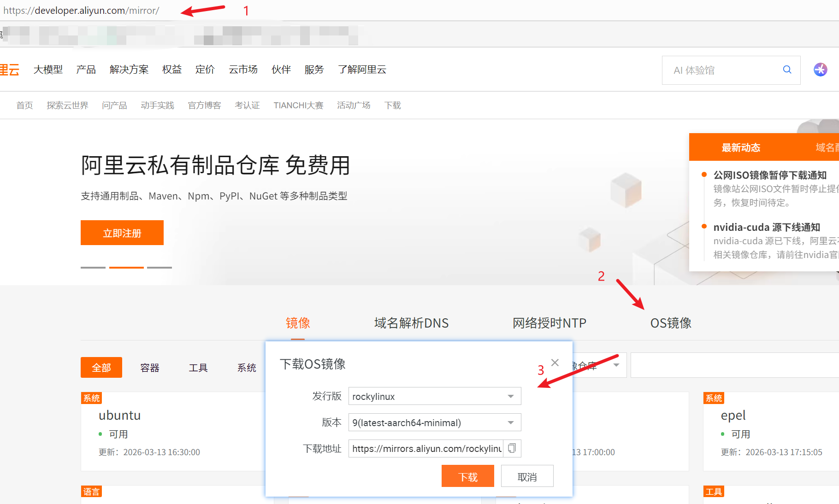Open the 官方博客 link
This screenshot has width=839, height=504.
coord(205,105)
